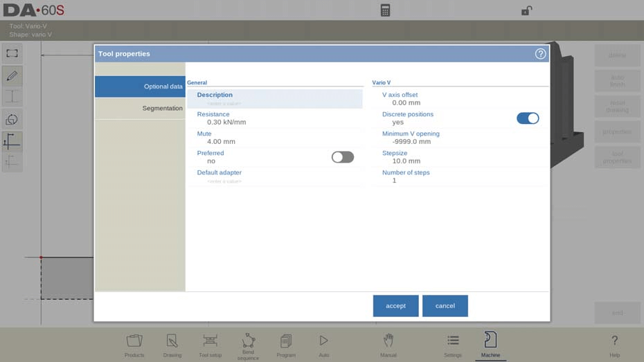This screenshot has width=644, height=362.
Task: Open Machine in bottom navigation
Action: pos(490,345)
